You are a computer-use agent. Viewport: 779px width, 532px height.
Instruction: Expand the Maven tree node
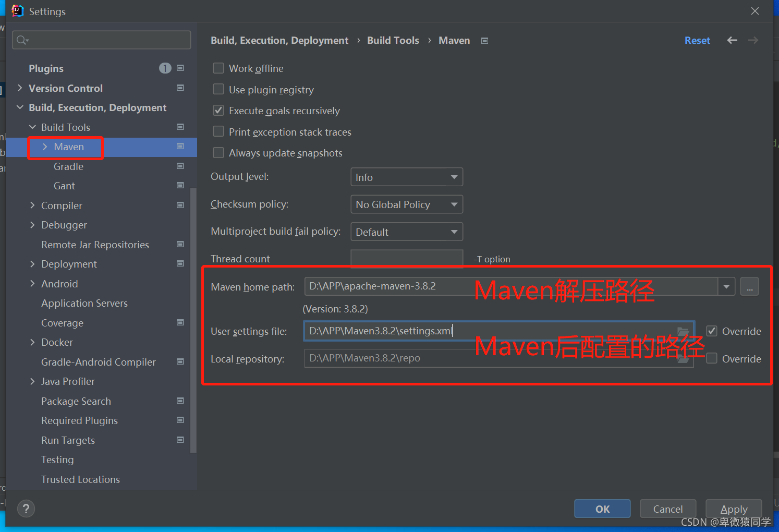point(45,147)
